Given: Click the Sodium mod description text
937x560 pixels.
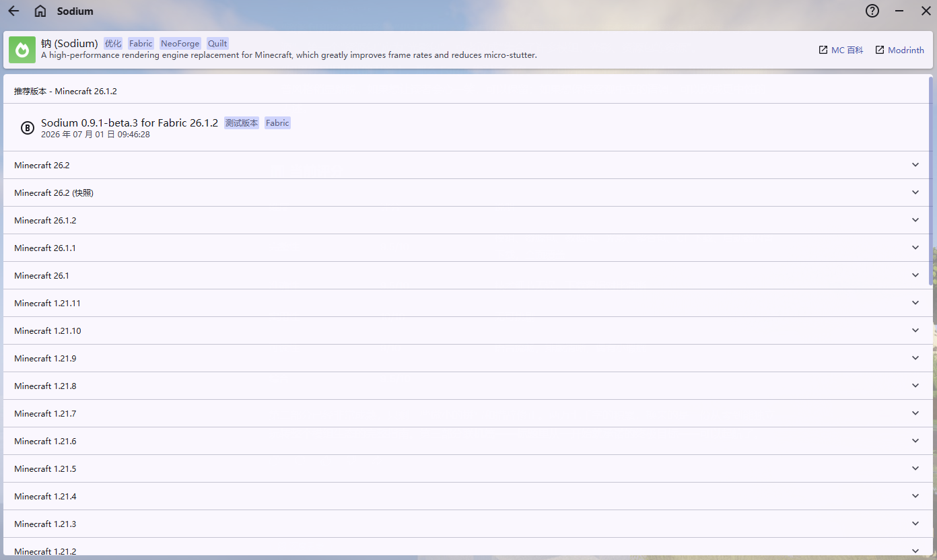Looking at the screenshot, I should [289, 55].
